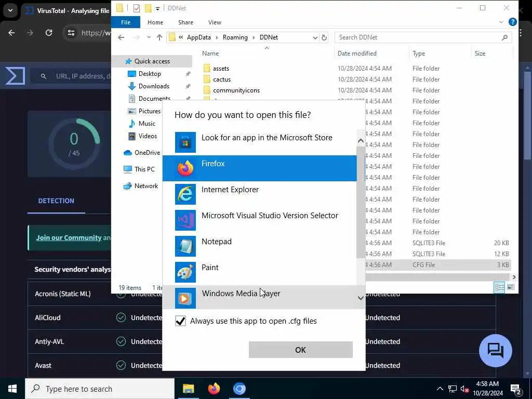Open recent locations dropdown in Explorer
The image size is (532, 399).
coord(149,37)
